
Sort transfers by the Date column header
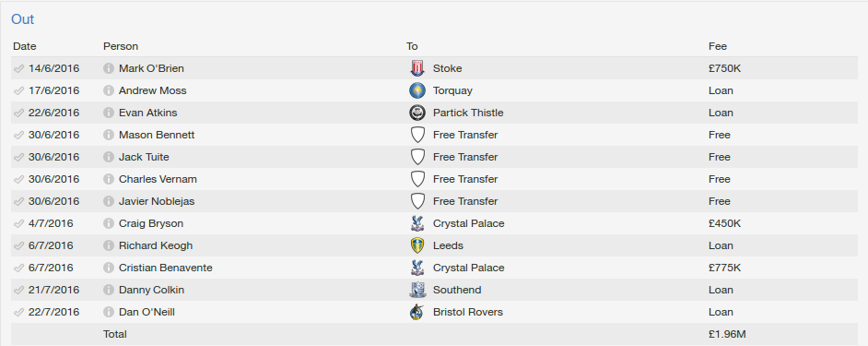pyautogui.click(x=25, y=46)
